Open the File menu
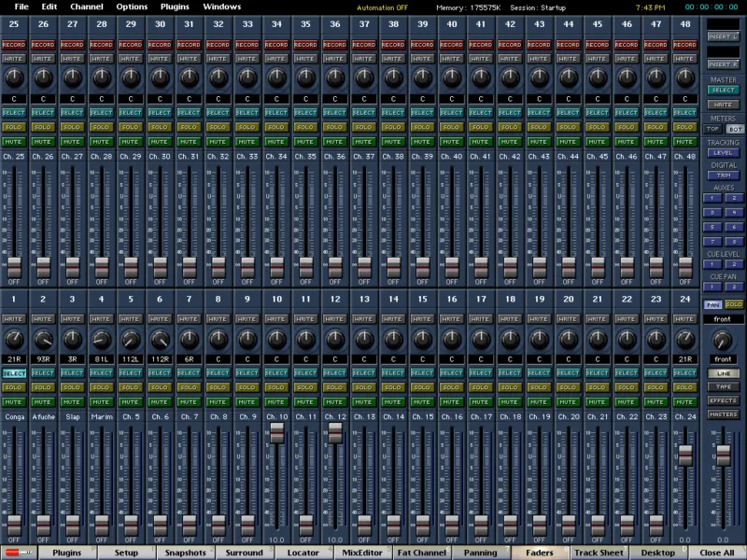 (x=21, y=7)
